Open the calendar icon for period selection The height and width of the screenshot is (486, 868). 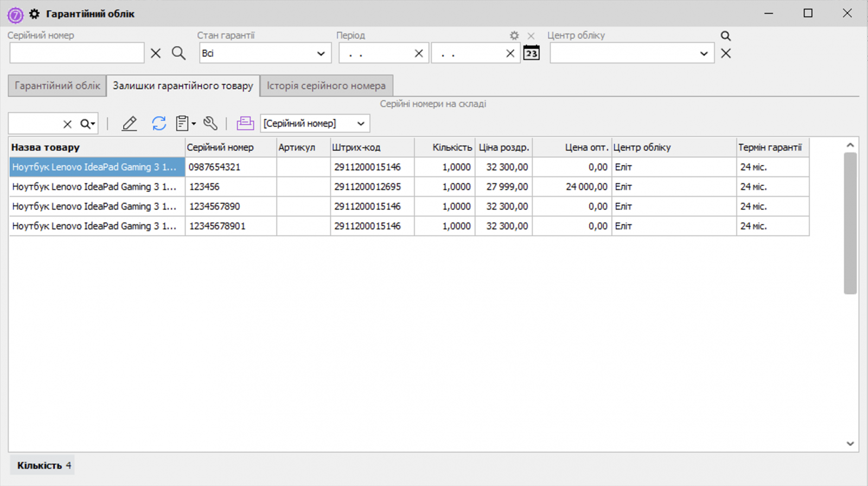point(531,53)
